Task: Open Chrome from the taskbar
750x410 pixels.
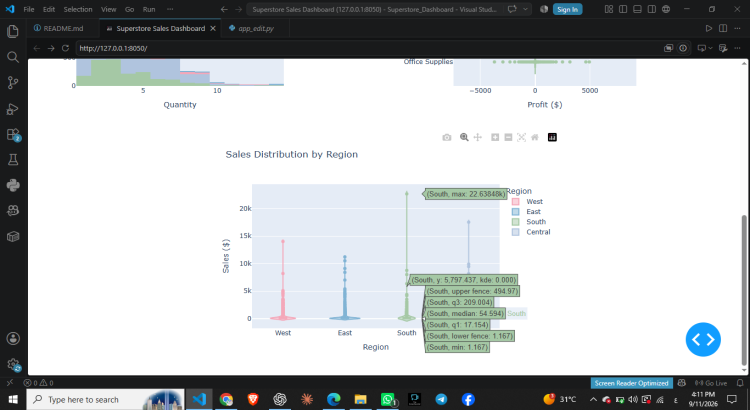Action: click(226, 399)
